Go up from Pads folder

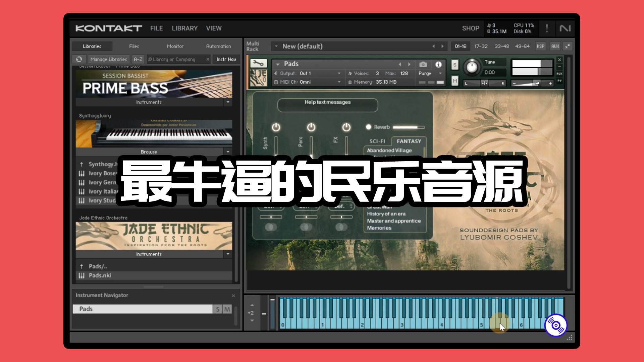(82, 266)
